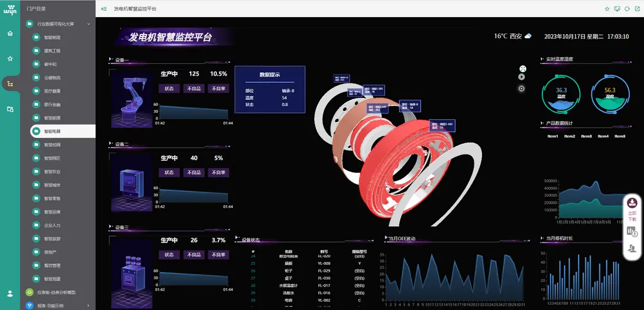Screen dimensions: 644x310
Task: Click the meter box image in 设备二
Action: [132, 183]
